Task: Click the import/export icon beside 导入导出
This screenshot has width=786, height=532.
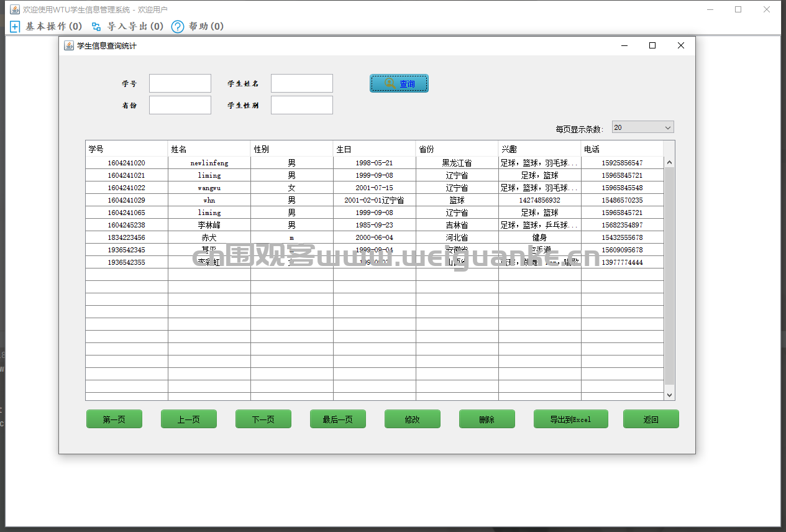Action: (x=96, y=27)
